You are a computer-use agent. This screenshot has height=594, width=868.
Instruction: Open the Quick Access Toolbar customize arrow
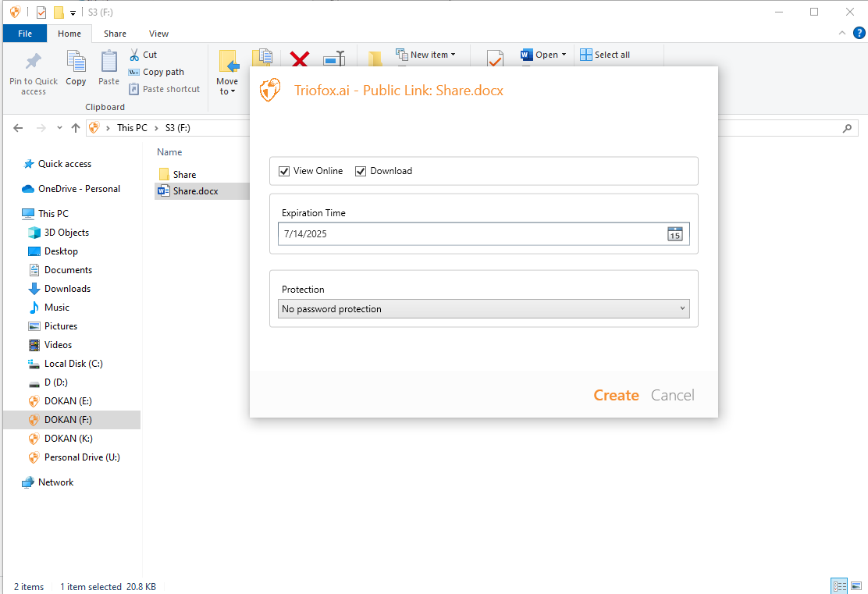point(73,12)
